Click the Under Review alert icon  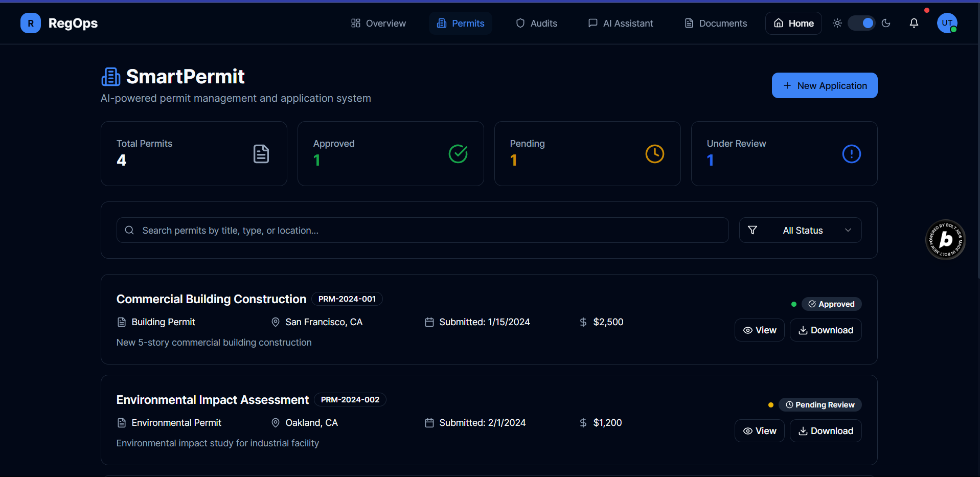click(851, 154)
